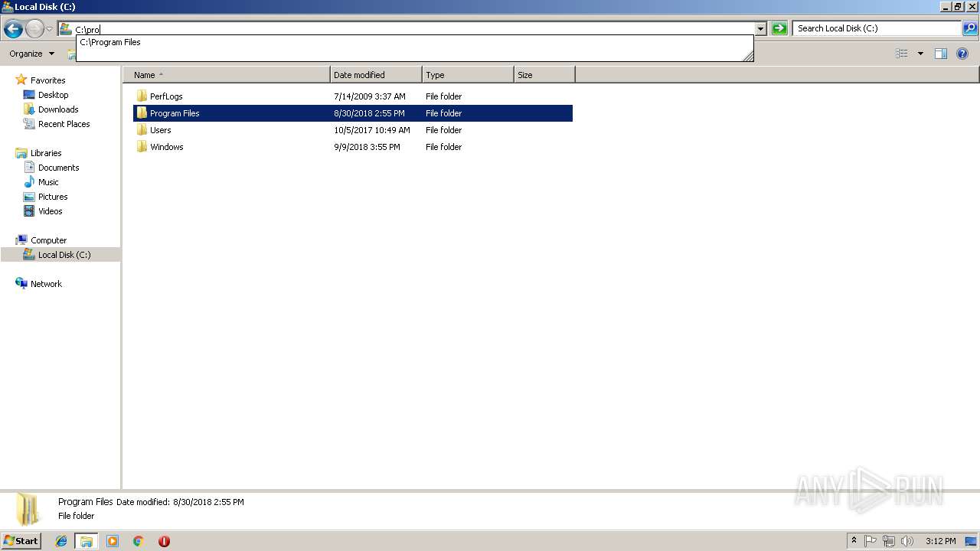The image size is (980, 551).
Task: Click the Show desktop button
Action: pyautogui.click(x=971, y=541)
